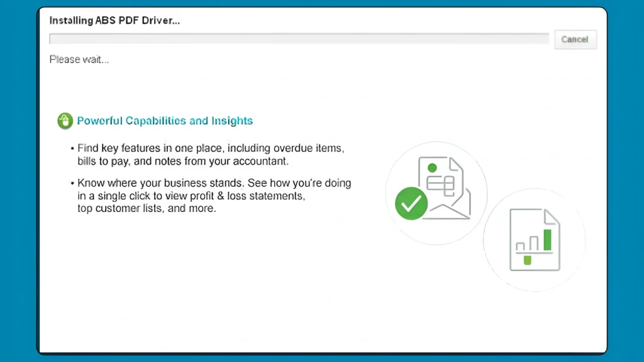The image size is (644, 362).
Task: Click the smaller circular illustration background
Action: (535, 239)
